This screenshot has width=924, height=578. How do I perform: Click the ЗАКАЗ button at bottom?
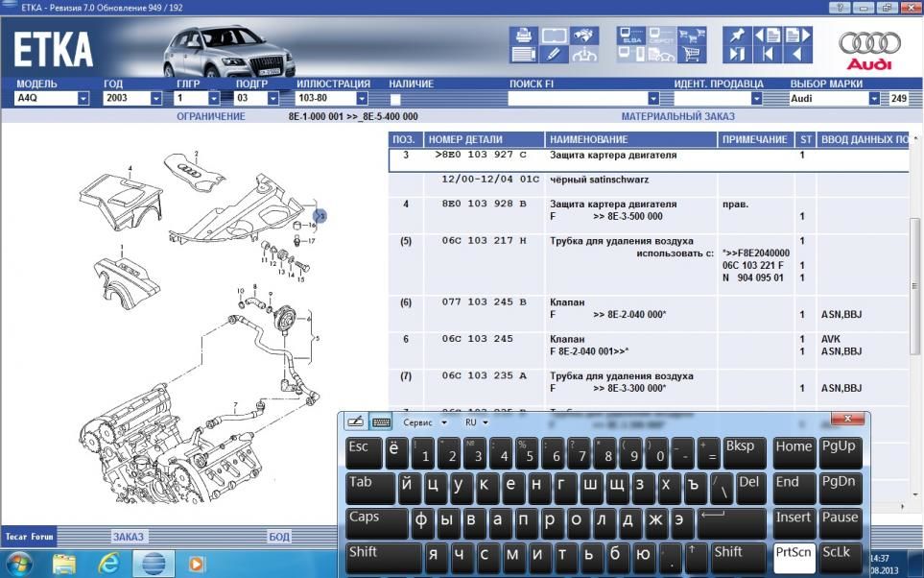(129, 537)
